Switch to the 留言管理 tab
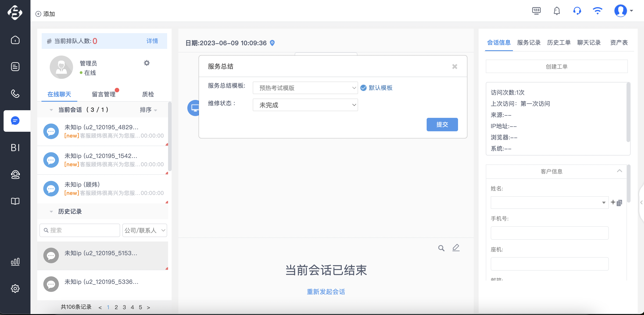Image resolution: width=644 pixels, height=315 pixels. click(104, 94)
